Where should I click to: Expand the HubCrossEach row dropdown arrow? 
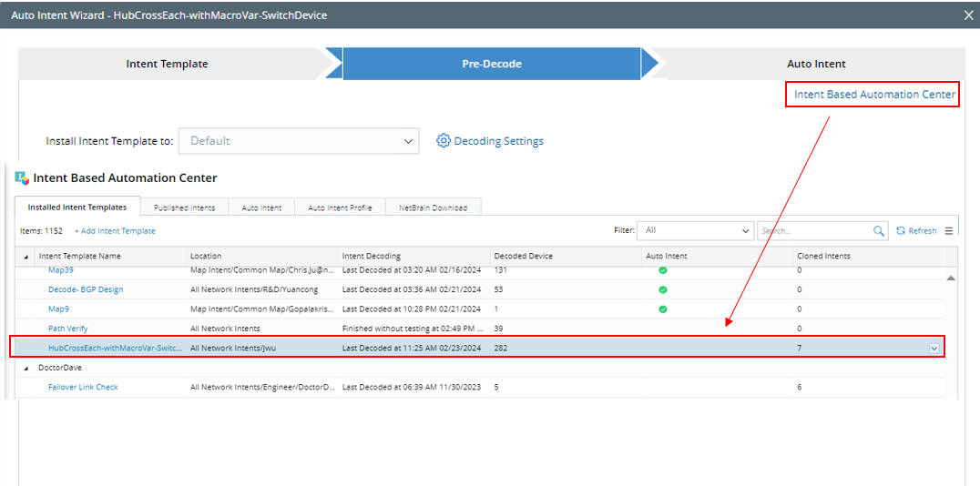pos(934,348)
